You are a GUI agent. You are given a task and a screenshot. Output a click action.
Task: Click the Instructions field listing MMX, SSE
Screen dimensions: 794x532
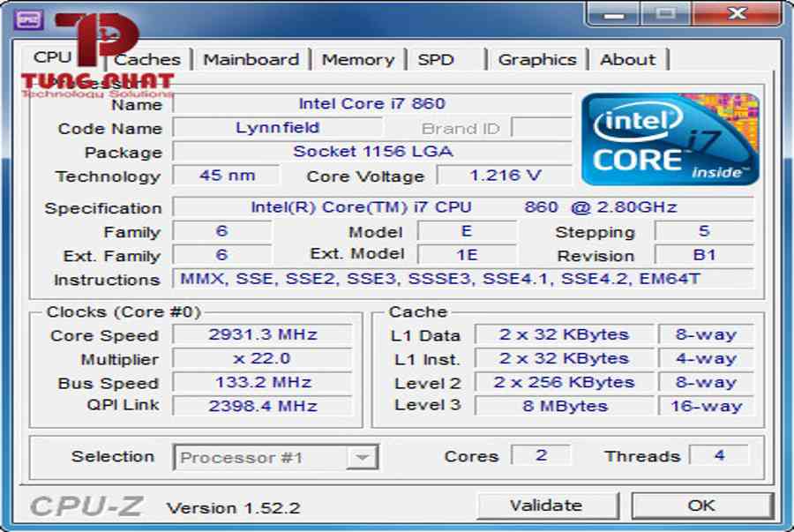(463, 279)
